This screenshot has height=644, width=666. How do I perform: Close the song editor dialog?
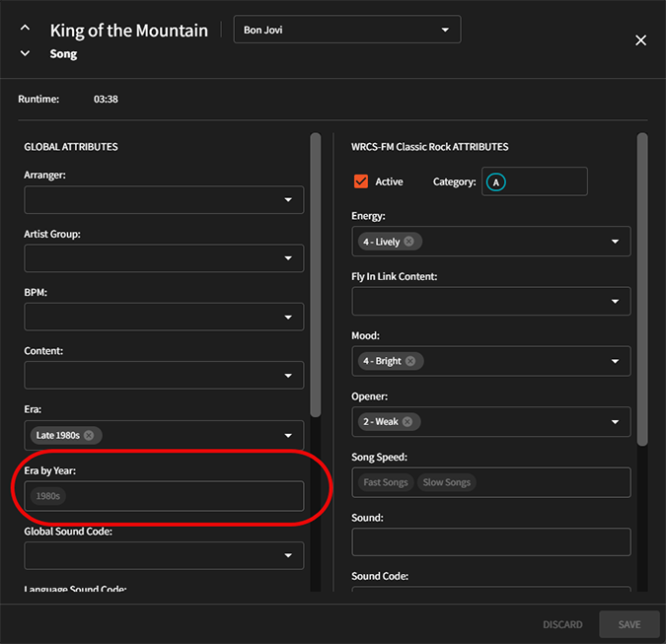pyautogui.click(x=640, y=40)
